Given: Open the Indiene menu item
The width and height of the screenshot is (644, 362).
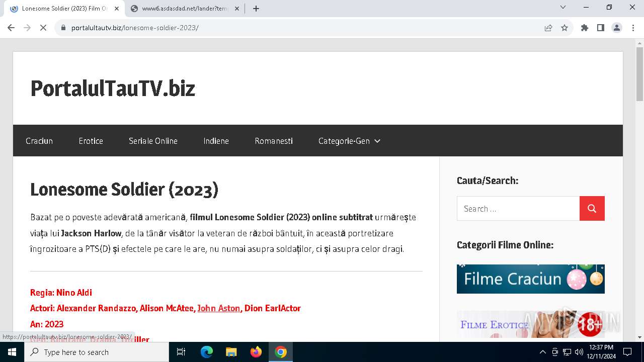Looking at the screenshot, I should tap(216, 141).
